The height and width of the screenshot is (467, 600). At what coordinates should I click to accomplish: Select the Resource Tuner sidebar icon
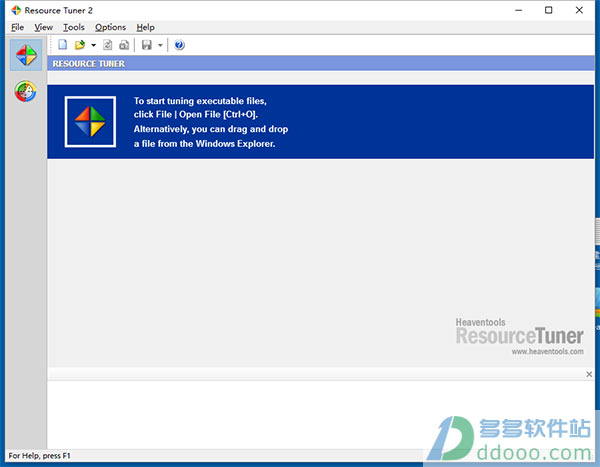tap(26, 55)
